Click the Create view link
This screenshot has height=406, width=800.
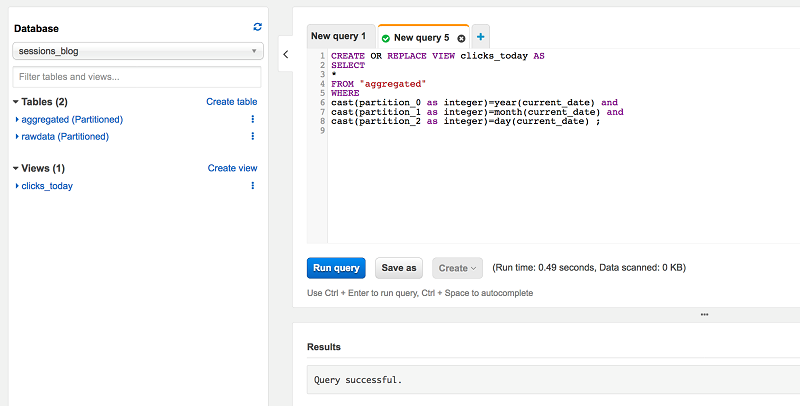point(233,168)
